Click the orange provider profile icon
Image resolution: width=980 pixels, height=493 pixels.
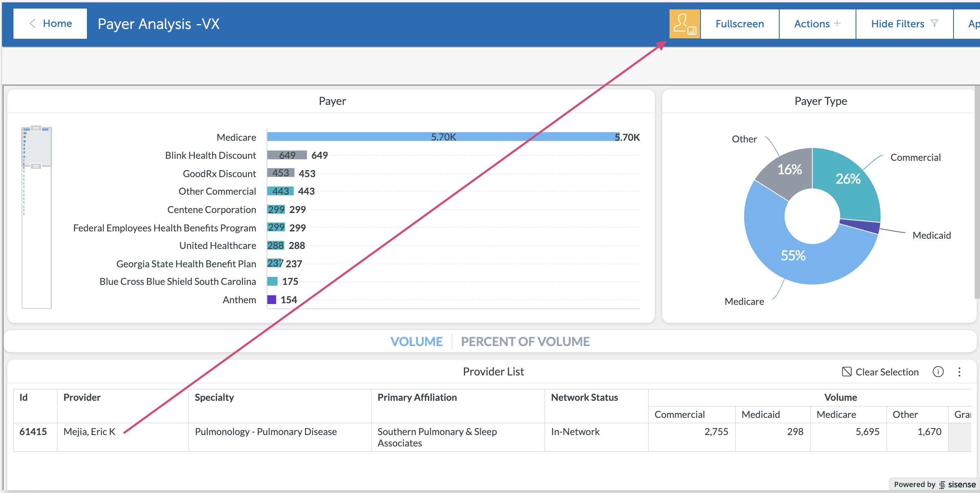coord(685,24)
